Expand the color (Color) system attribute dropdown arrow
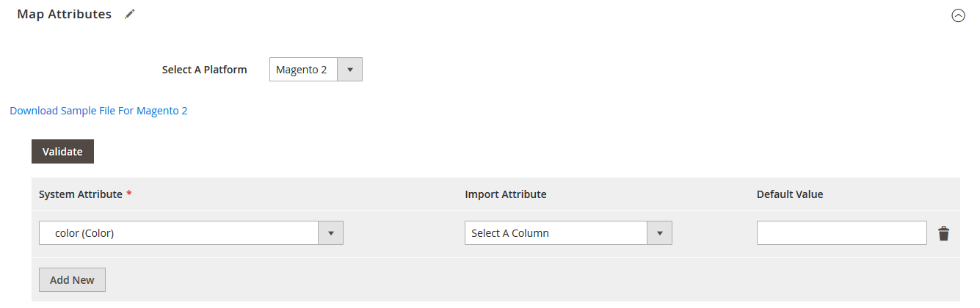The width and height of the screenshot is (980, 308). 330,233
